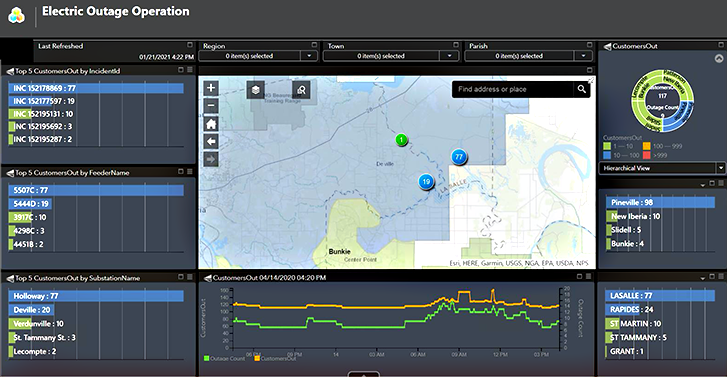Maximize the LASALLE parish list panel
Screen dimensions: 727x377
point(712,276)
